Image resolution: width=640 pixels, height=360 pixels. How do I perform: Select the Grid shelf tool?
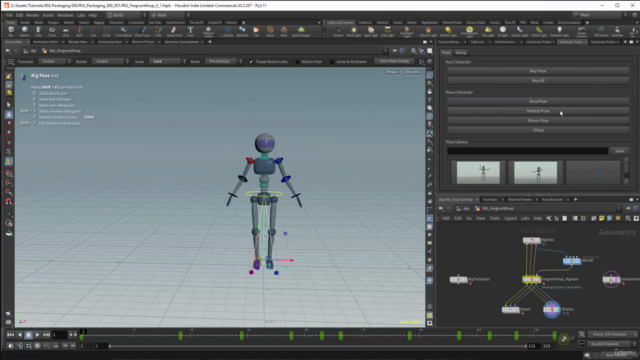[x=66, y=31]
